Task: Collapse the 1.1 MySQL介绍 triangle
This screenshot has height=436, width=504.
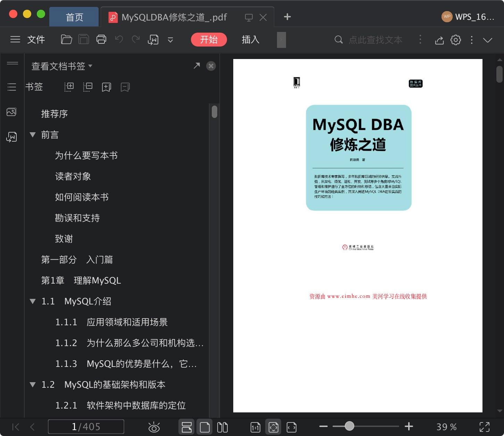Action: click(33, 301)
